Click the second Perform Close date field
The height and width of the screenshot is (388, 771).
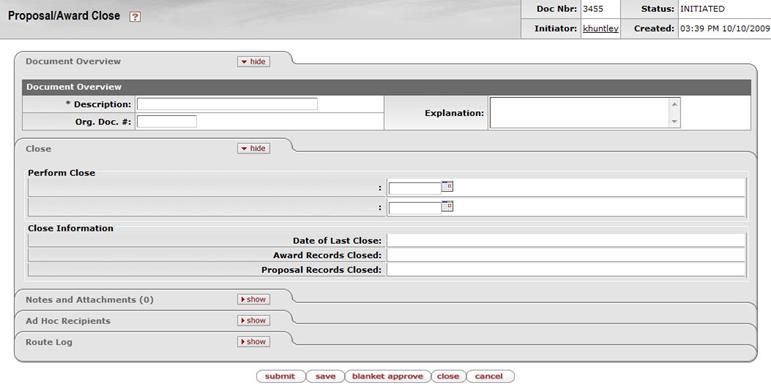point(415,209)
